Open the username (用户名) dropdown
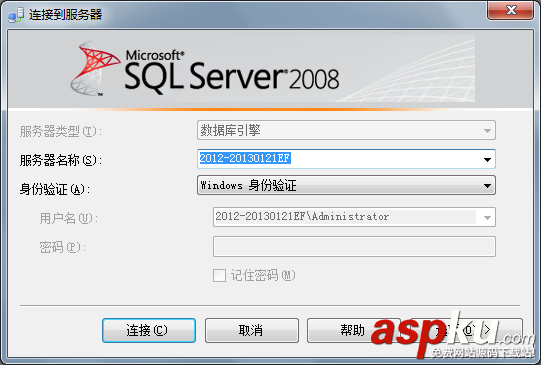541x365 pixels. tap(354, 217)
